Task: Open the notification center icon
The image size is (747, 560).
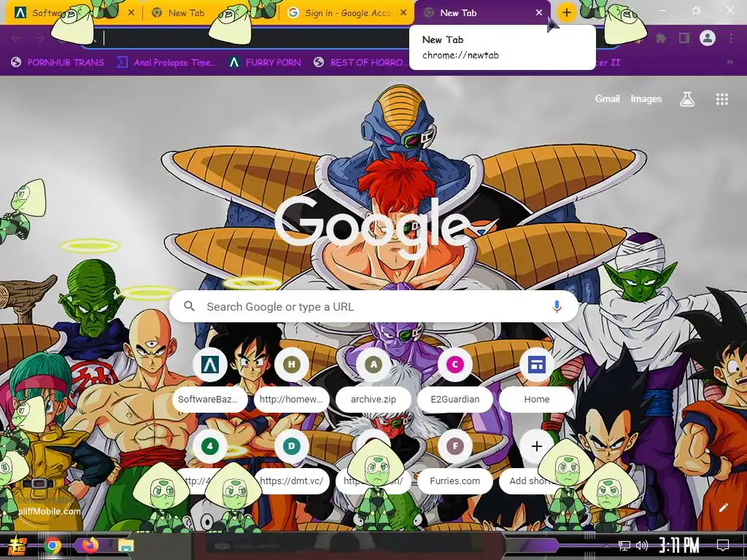Action: pyautogui.click(x=723, y=545)
